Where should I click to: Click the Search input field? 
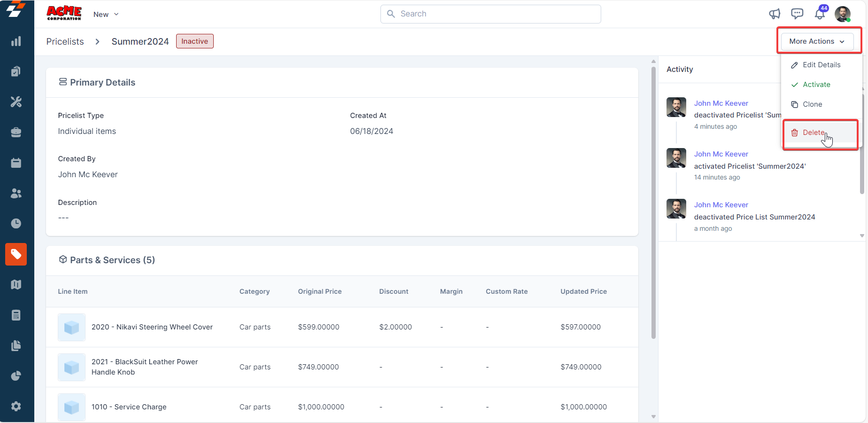pos(491,14)
